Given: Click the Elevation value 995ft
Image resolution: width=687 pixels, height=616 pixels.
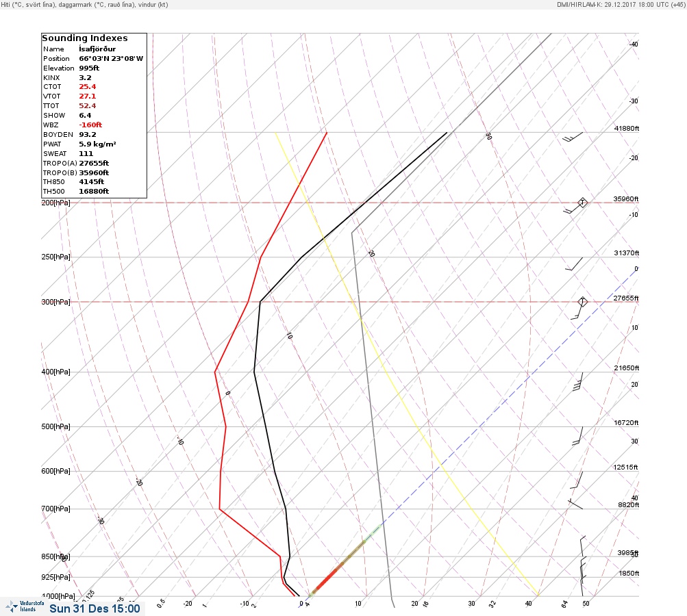Looking at the screenshot, I should point(89,68).
